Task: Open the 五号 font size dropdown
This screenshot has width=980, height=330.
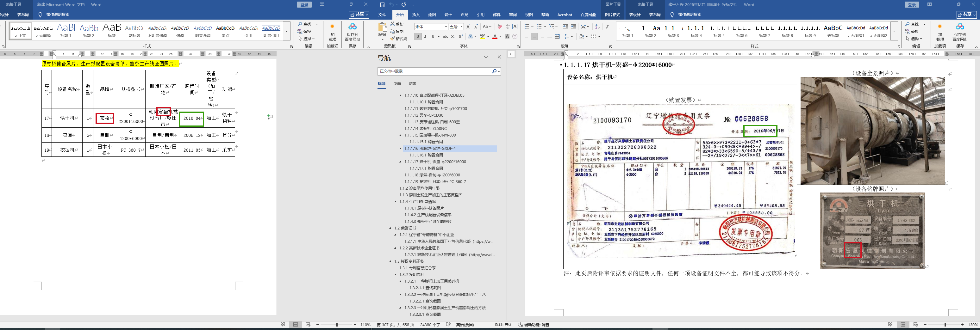Action: coord(461,27)
